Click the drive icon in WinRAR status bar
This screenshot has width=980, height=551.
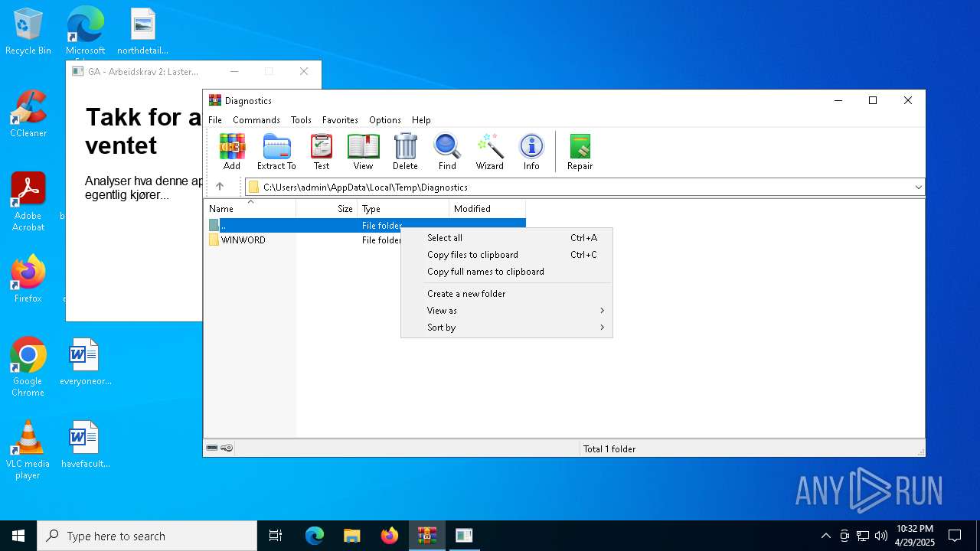212,448
